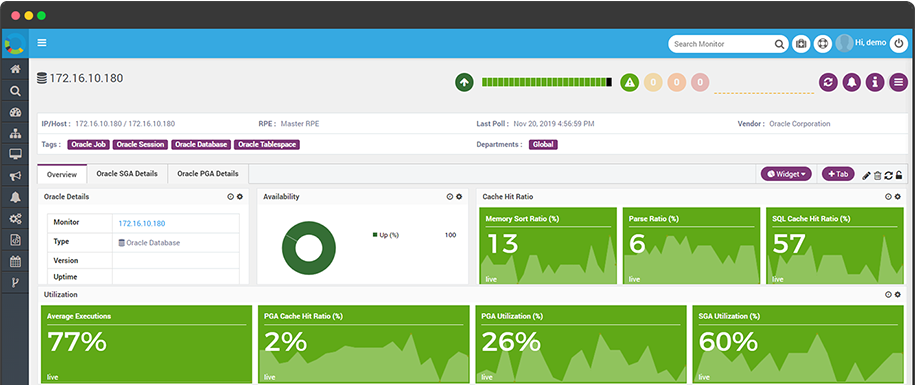This screenshot has width=916, height=385.
Task: Click the SQL Cache Hit Ratio (%) tile
Action: click(835, 246)
